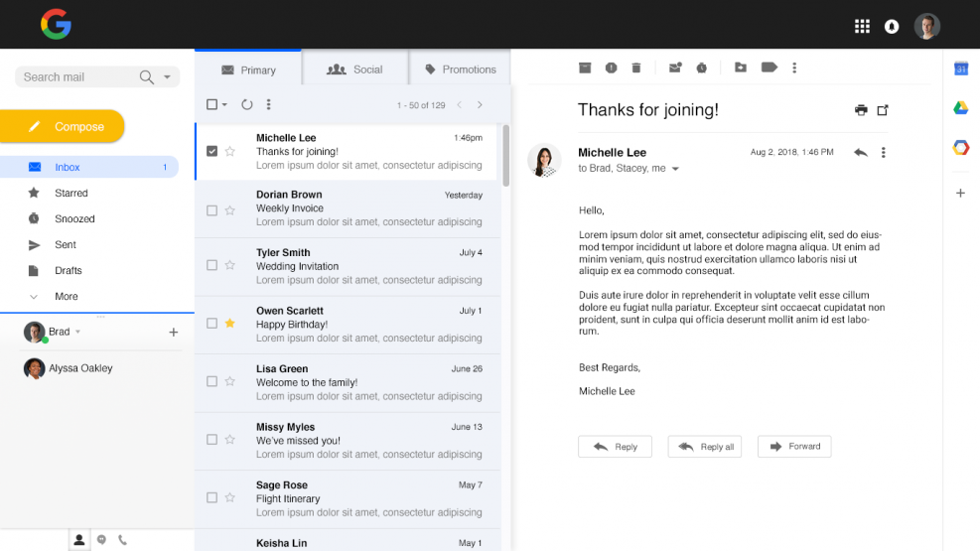The image size is (980, 551).
Task: Click the snooze clock toolbar icon
Action: (702, 68)
